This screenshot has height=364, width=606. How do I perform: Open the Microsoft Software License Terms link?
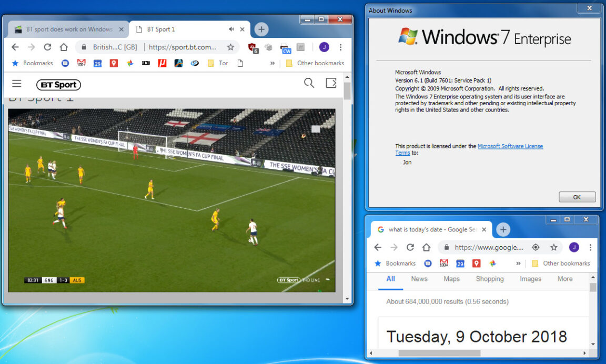click(x=510, y=146)
